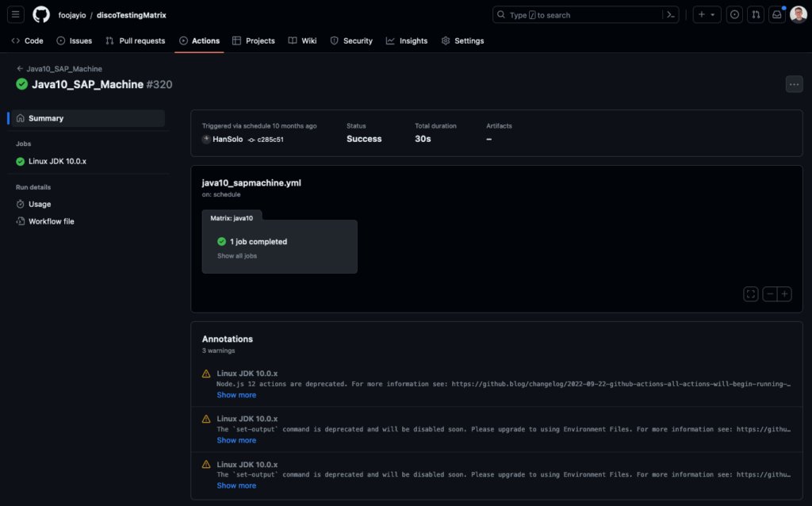Switch to the Projects tab
This screenshot has height=506, width=812.
pos(254,40)
